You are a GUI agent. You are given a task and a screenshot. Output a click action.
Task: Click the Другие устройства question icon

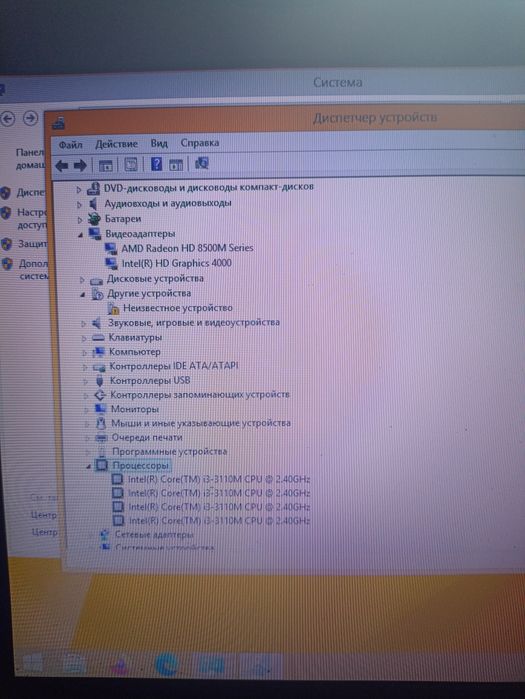[x=98, y=294]
